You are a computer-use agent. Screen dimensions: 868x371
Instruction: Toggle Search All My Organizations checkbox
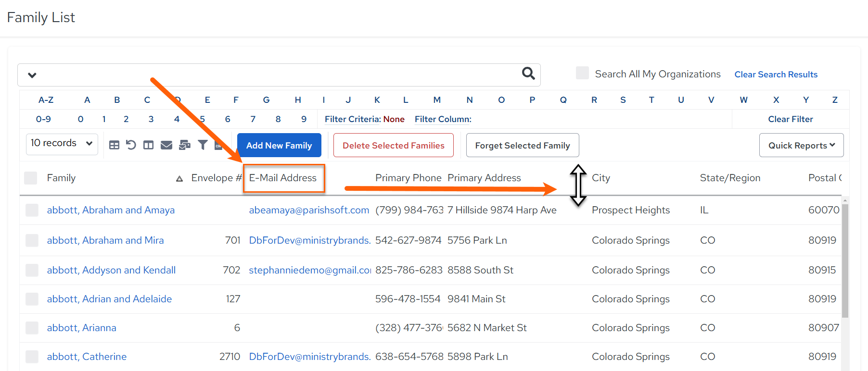coord(582,73)
